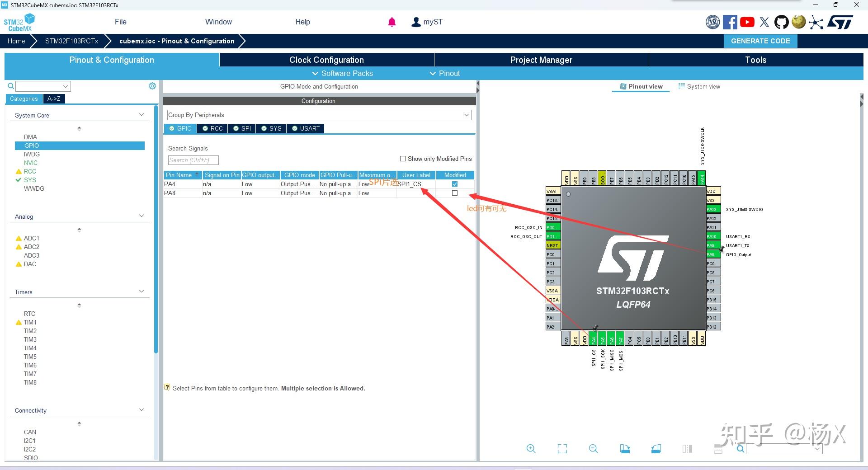Viewport: 868px width, 470px height.
Task: Click the fit-to-screen frame icon
Action: pyautogui.click(x=562, y=449)
